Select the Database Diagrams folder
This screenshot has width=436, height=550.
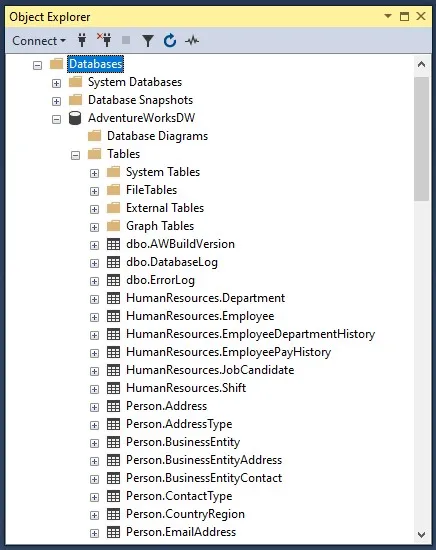point(157,136)
